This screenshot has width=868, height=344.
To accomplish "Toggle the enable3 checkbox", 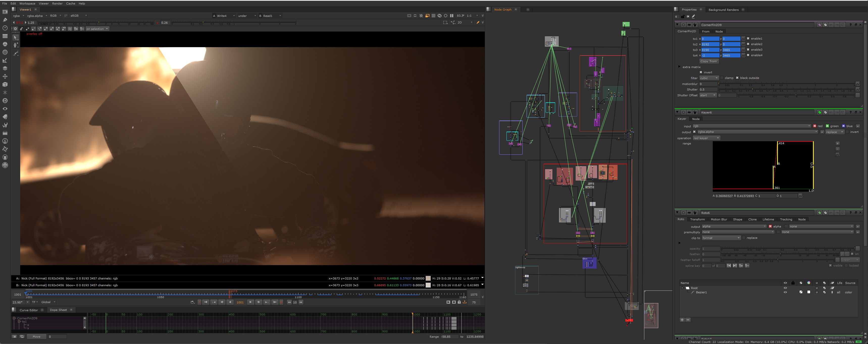I will click(x=748, y=50).
